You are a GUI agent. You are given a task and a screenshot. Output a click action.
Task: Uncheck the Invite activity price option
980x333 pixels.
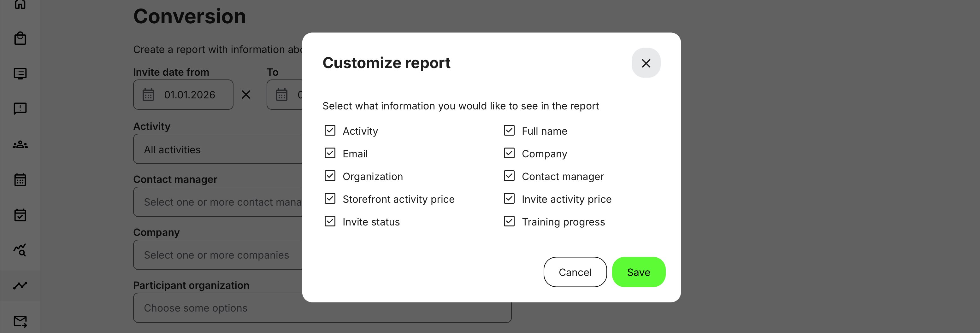[x=509, y=199]
